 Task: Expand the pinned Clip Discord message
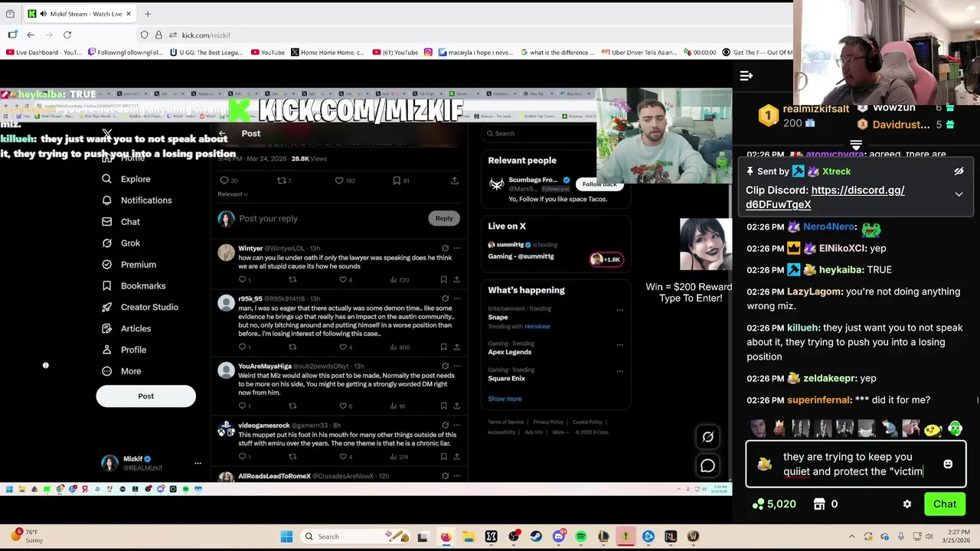click(x=959, y=194)
